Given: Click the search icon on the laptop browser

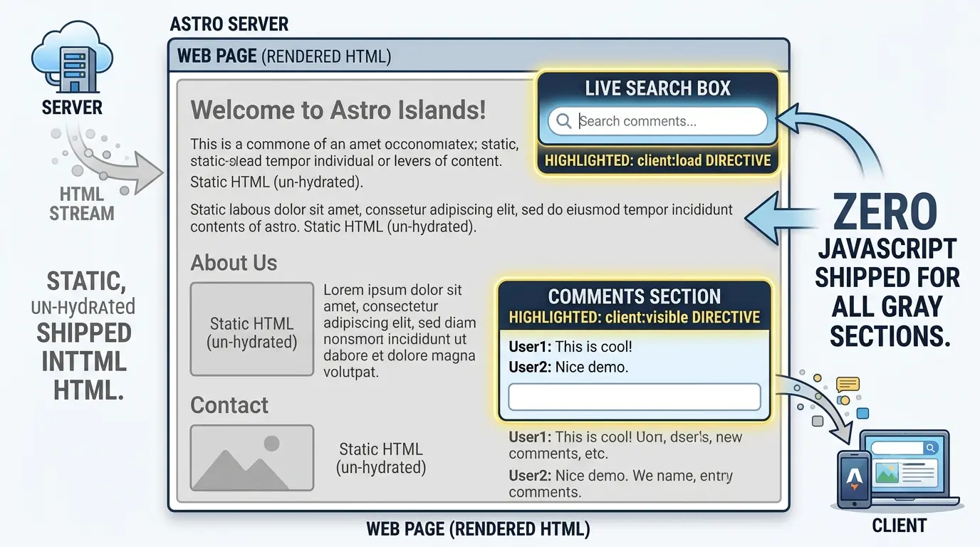Looking at the screenshot, I should coord(929,448).
